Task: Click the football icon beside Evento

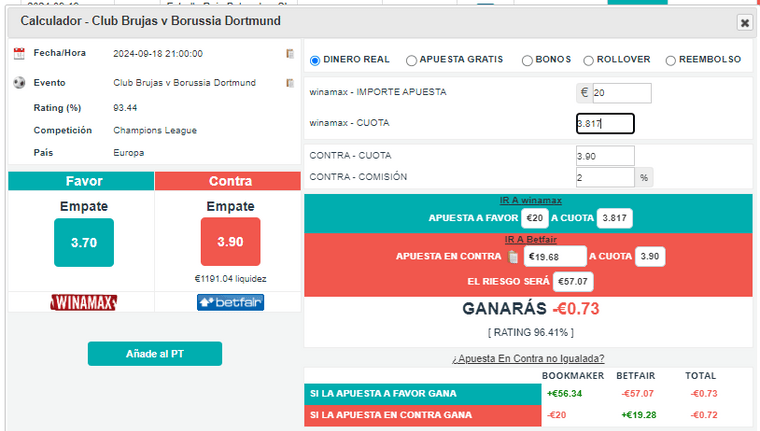Action: (x=19, y=83)
